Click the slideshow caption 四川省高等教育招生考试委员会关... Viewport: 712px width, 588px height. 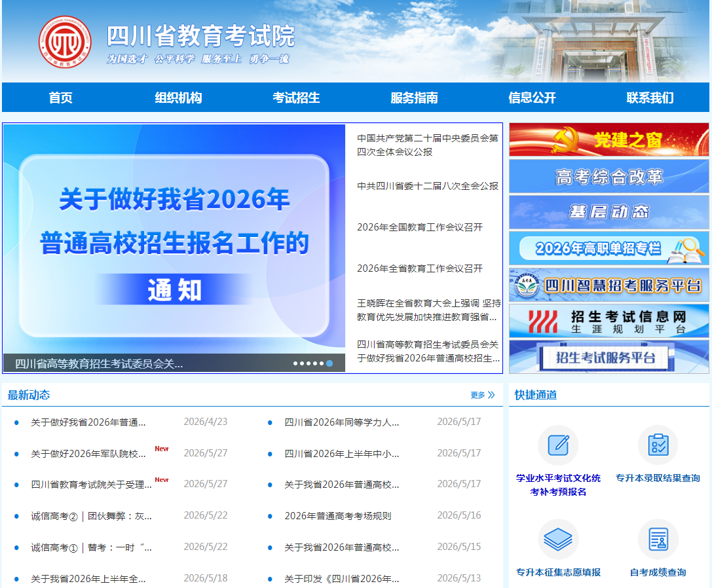(98, 363)
